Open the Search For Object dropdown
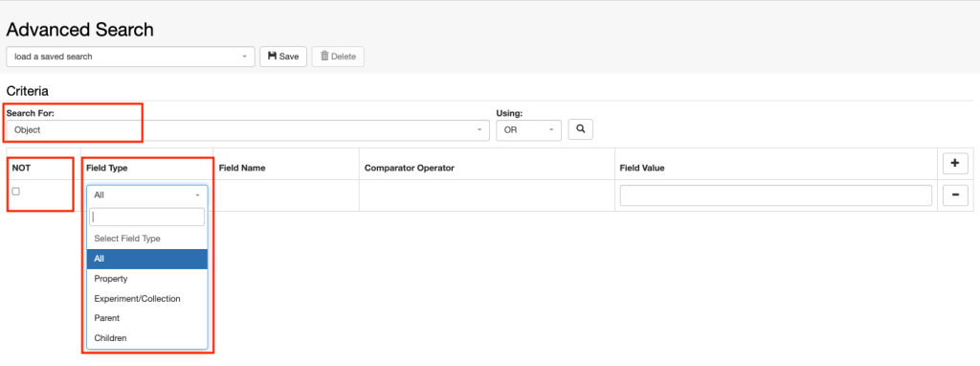Viewport: 980px width, 366px height. click(x=248, y=130)
